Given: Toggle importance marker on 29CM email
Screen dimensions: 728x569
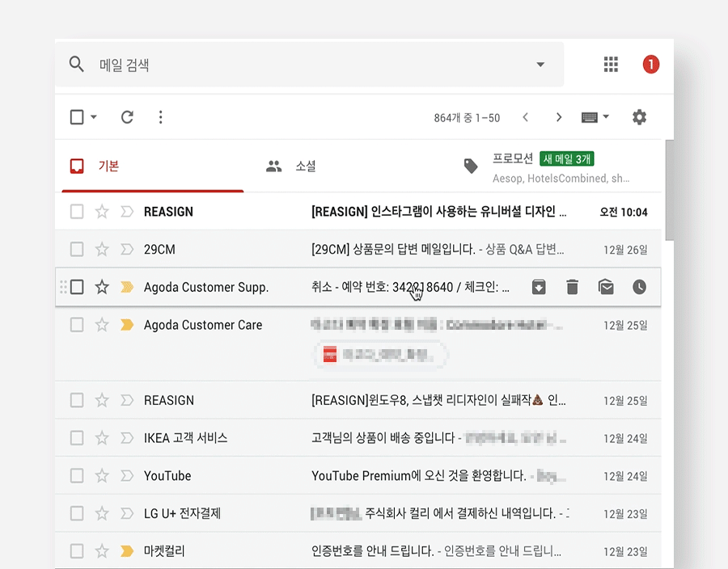Looking at the screenshot, I should point(127,249).
